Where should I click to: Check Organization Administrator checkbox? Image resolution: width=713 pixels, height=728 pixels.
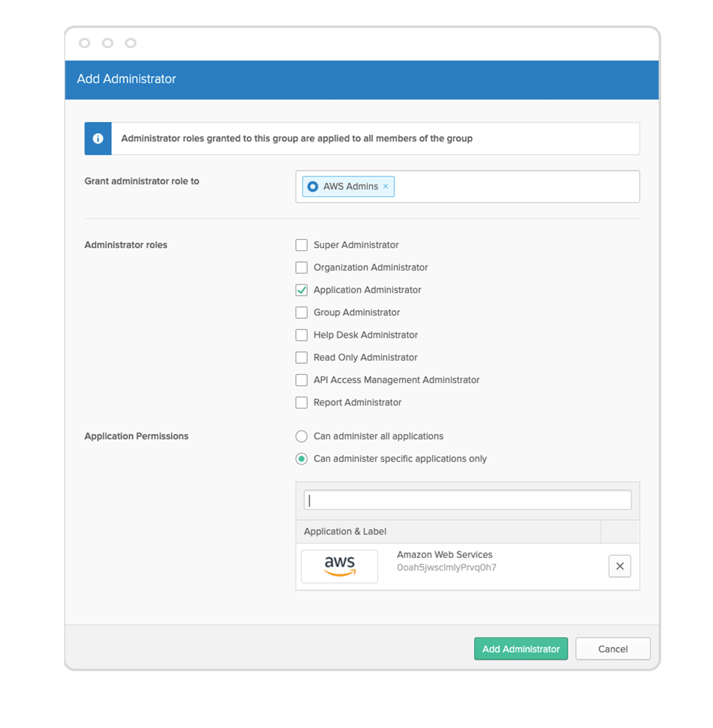click(301, 268)
